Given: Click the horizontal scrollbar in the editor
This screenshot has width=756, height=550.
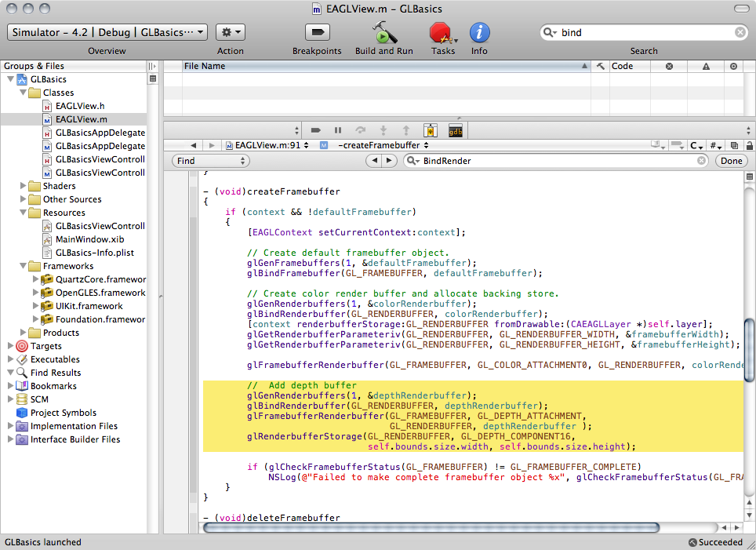Looking at the screenshot, I should pyautogui.click(x=431, y=527).
